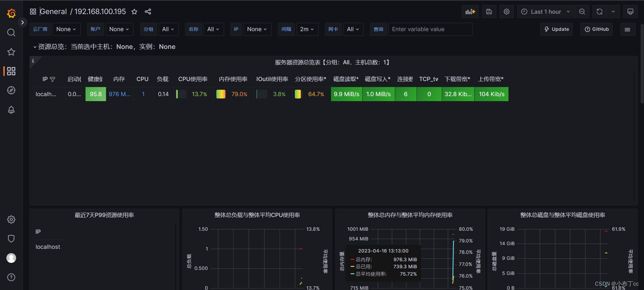
Task: Open dashboard settings gear
Action: 506,12
